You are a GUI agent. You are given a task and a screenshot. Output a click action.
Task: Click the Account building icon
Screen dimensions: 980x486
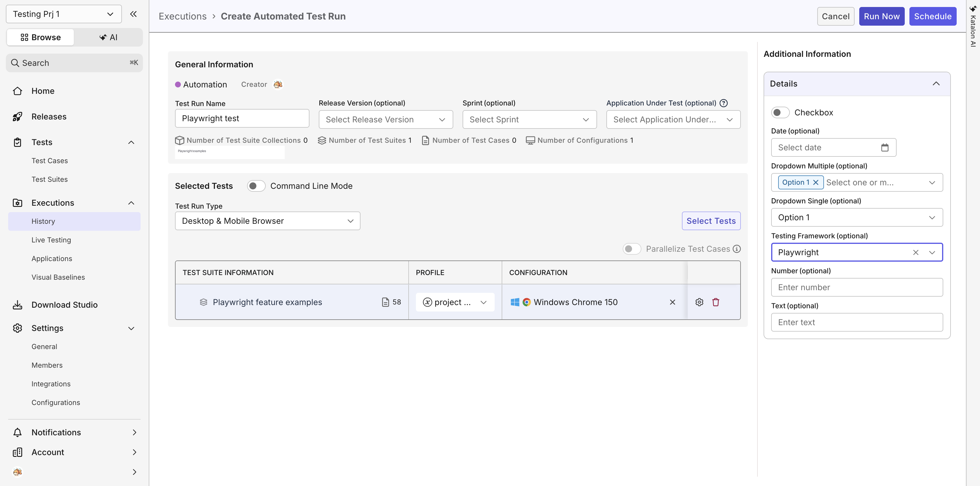[x=17, y=452]
